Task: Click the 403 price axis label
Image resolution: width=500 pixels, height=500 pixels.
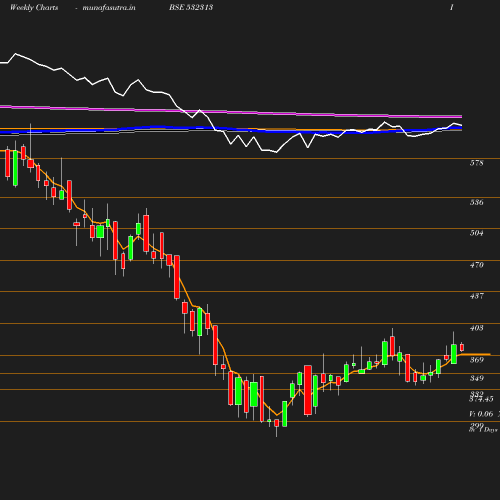Action: coord(476,328)
